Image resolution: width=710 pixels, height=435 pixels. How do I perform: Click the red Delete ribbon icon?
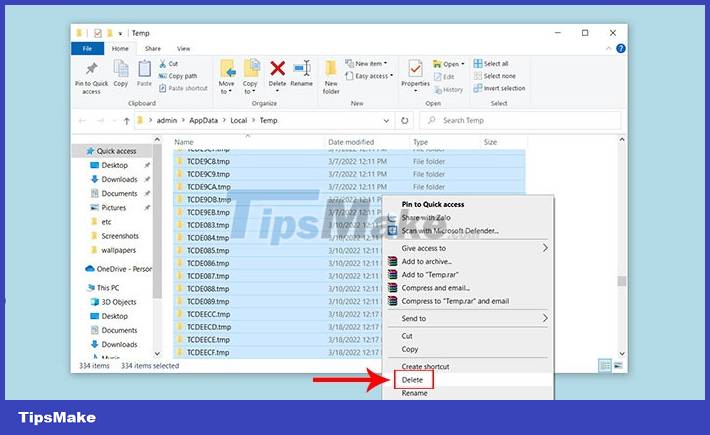(x=277, y=69)
